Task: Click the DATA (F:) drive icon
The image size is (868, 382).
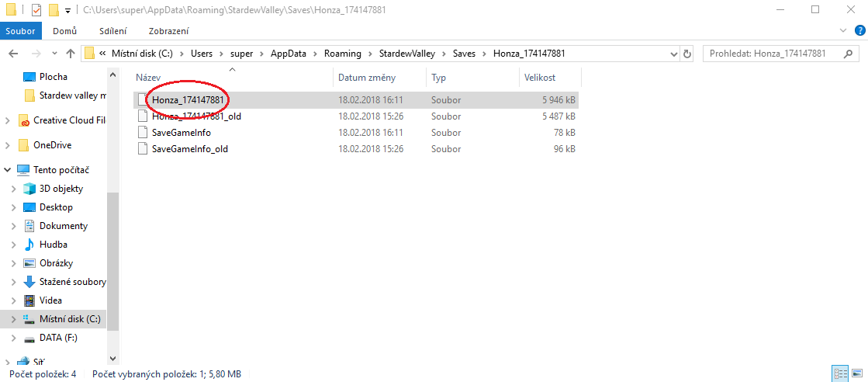Action: tap(29, 339)
